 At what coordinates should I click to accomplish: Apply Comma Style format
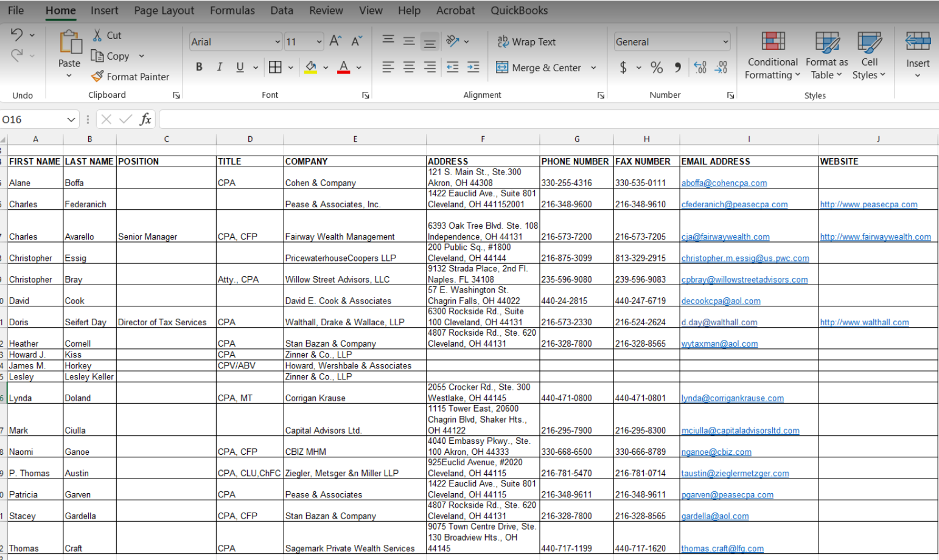pyautogui.click(x=677, y=67)
